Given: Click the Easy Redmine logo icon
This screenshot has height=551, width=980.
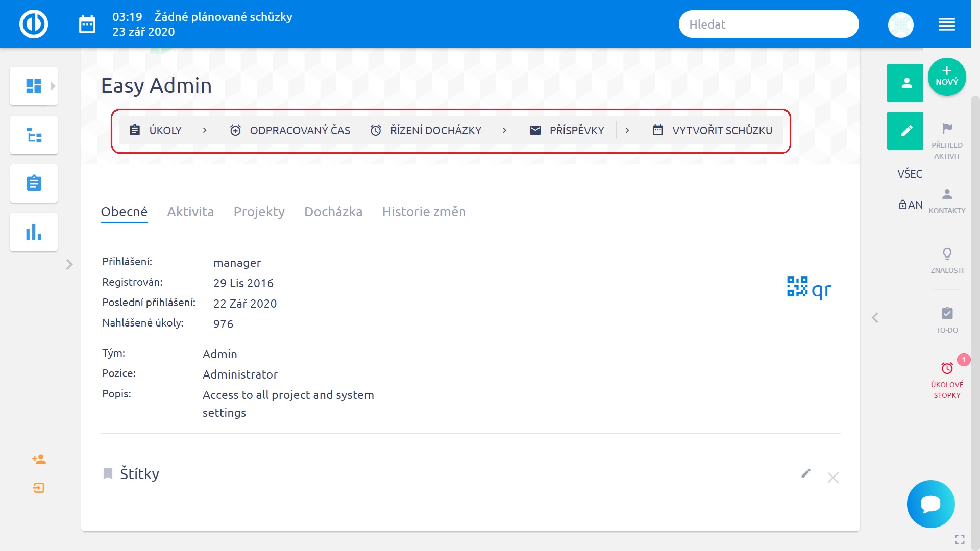Looking at the screenshot, I should click(34, 24).
